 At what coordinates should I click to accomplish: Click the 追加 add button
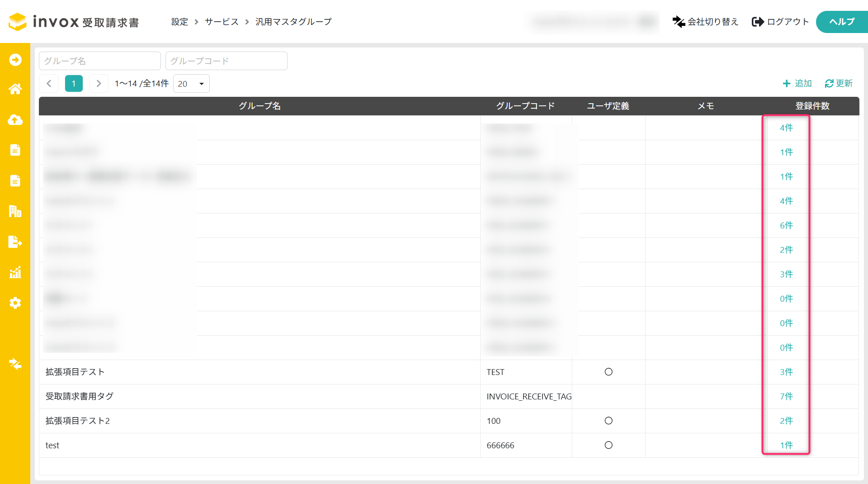[x=797, y=84]
